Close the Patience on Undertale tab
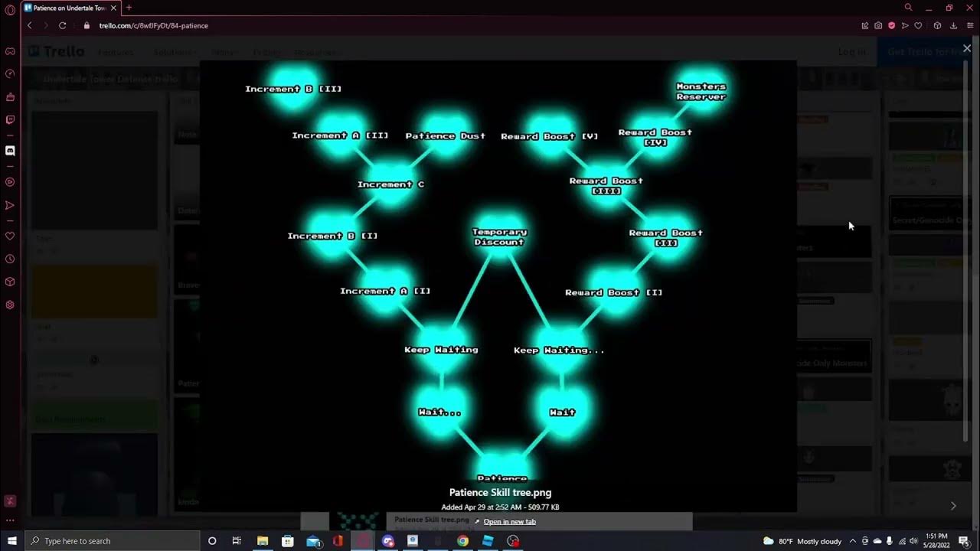 pyautogui.click(x=113, y=8)
